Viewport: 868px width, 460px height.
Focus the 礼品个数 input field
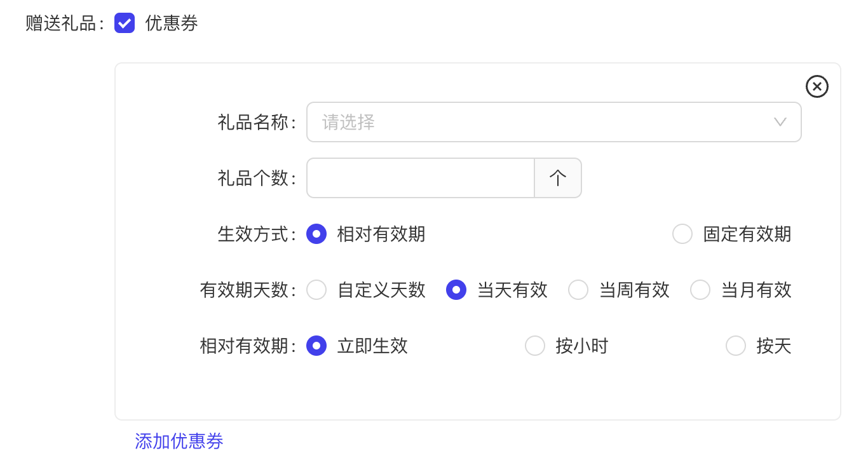pos(421,178)
